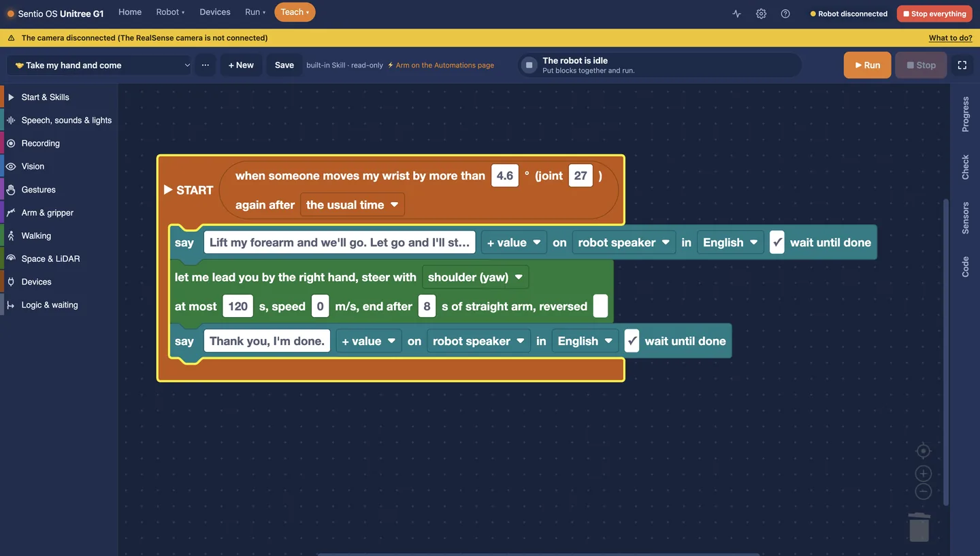Screen dimensions: 980x556
Task: Open the three-dot more options menu
Action: tap(205, 65)
